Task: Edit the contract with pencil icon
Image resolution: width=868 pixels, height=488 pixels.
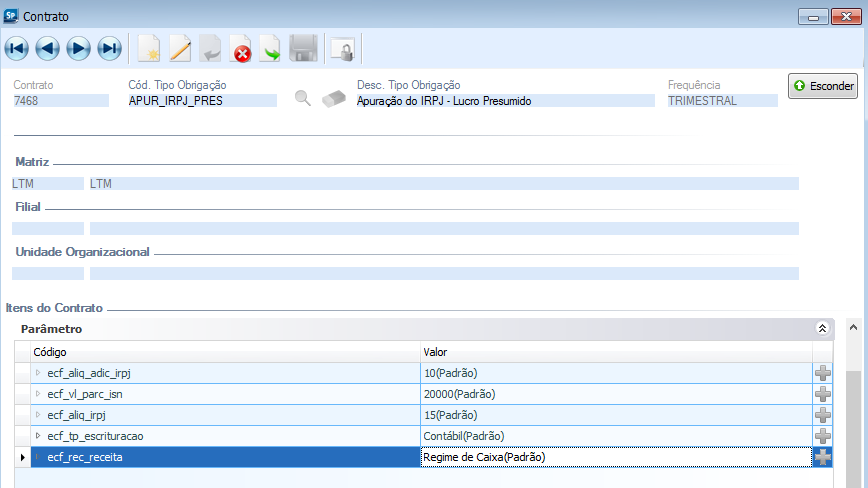Action: [180, 48]
